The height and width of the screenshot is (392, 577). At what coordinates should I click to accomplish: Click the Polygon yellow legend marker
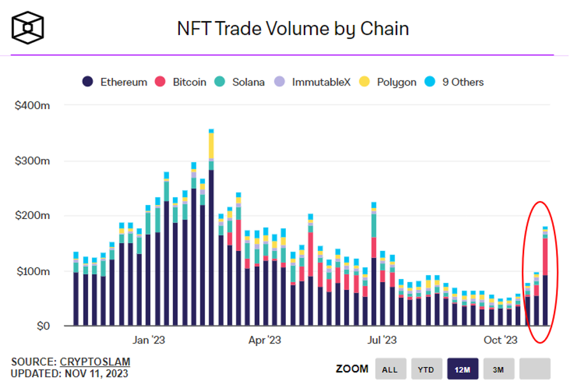point(364,81)
